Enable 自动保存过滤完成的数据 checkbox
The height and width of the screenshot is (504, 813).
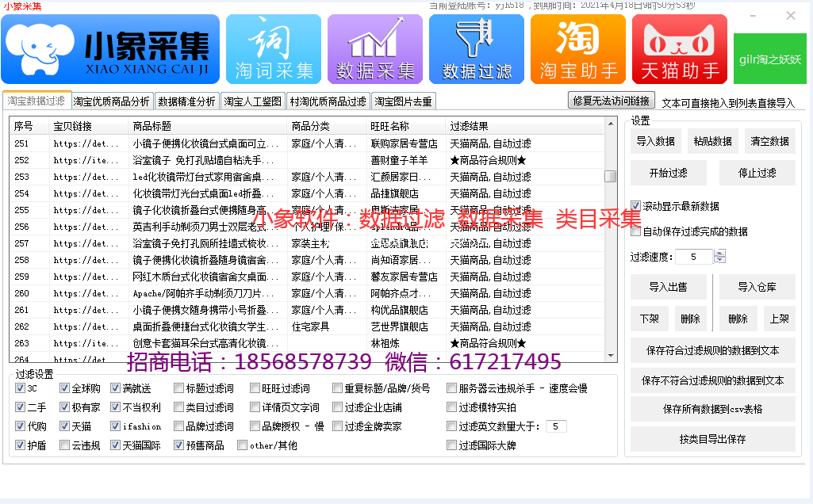tap(635, 231)
